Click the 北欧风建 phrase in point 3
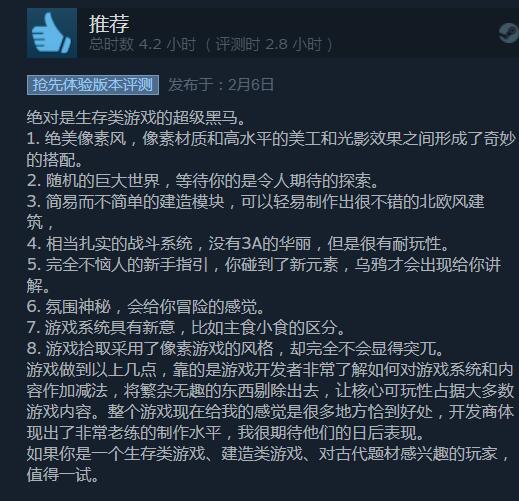The image size is (519, 501). click(x=452, y=202)
